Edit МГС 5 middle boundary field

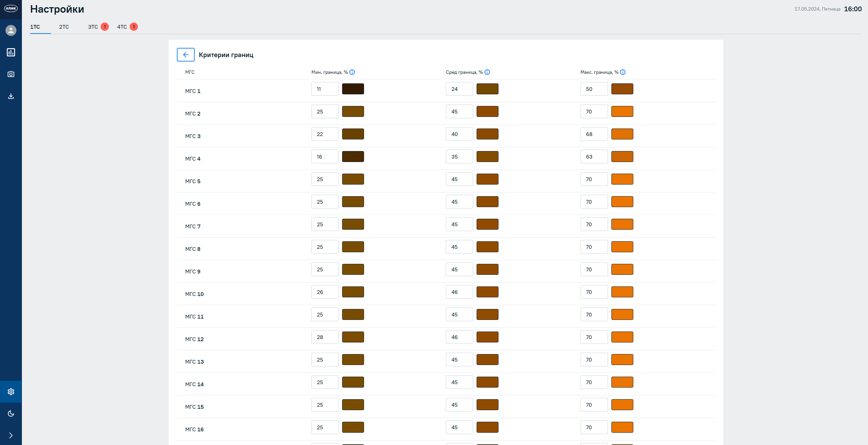pos(459,179)
